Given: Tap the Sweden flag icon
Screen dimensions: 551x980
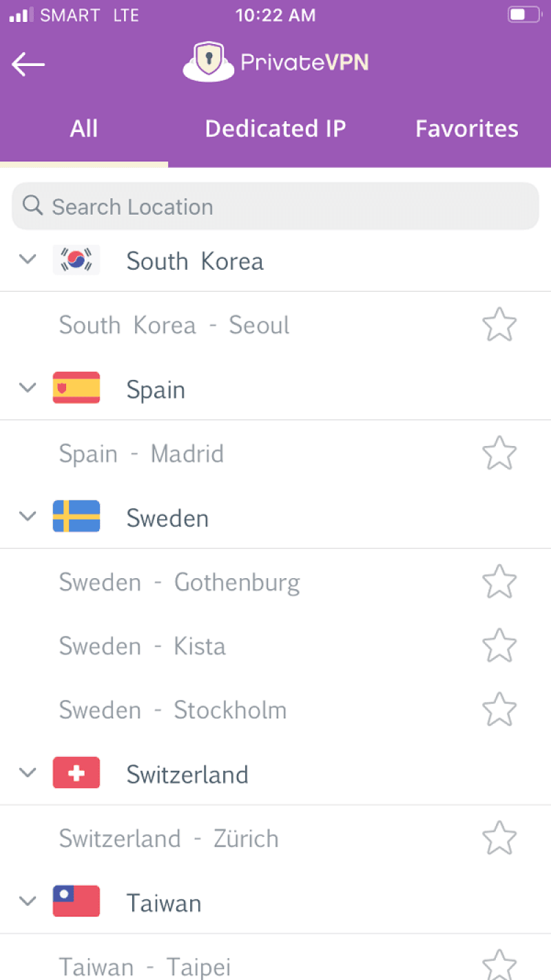Looking at the screenshot, I should (76, 517).
